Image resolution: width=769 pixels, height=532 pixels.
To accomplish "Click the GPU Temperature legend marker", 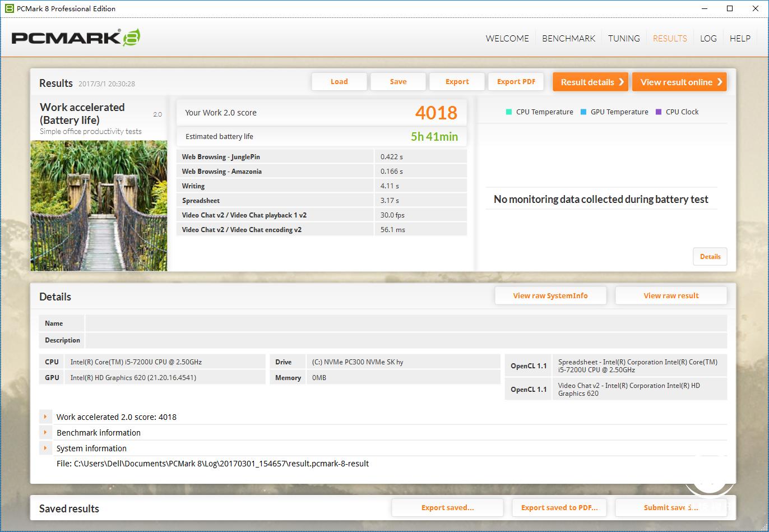I will (x=584, y=112).
